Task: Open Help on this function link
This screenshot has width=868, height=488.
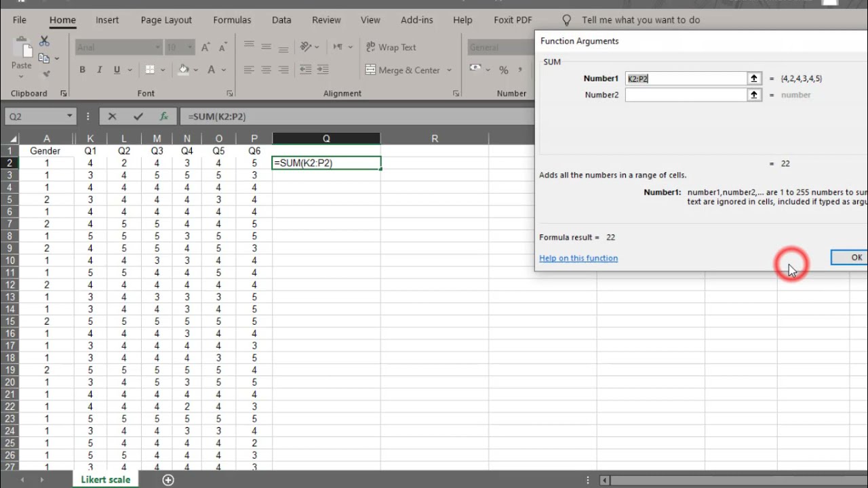Action: tap(578, 258)
